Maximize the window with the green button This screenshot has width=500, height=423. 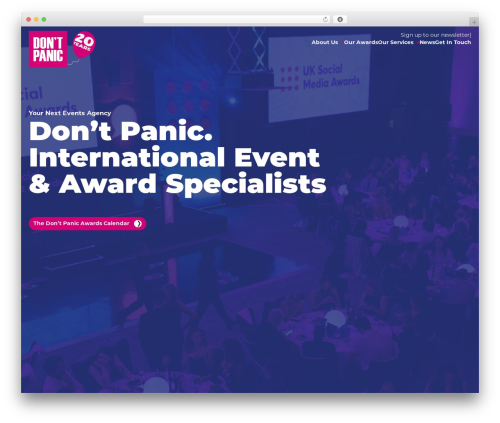[44, 20]
